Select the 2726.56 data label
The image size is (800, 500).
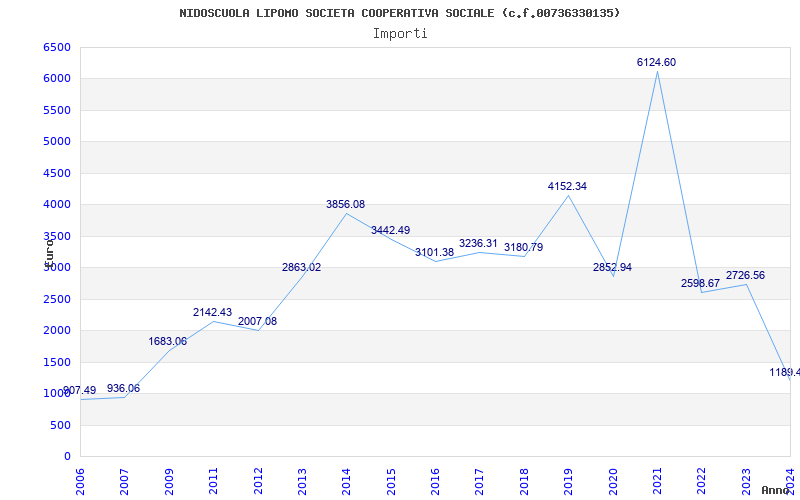745,276
